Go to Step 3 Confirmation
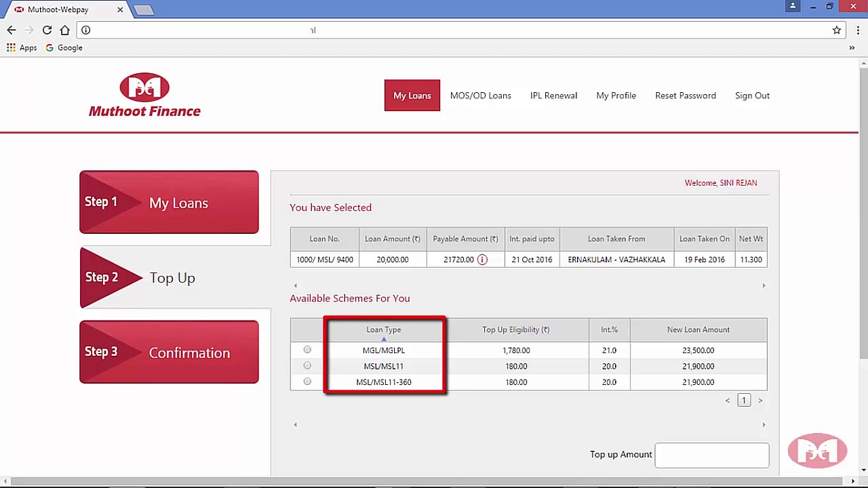Viewport: 868px width, 488px height. [169, 352]
